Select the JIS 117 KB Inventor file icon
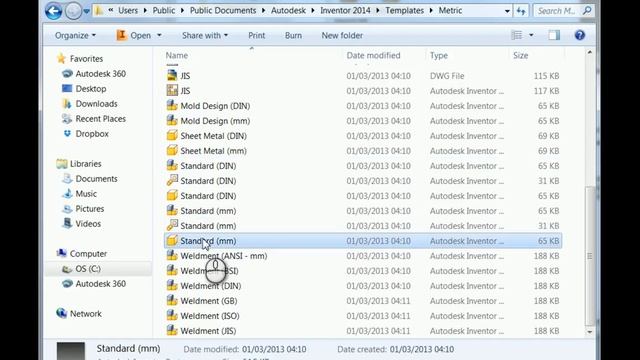 coord(172,91)
